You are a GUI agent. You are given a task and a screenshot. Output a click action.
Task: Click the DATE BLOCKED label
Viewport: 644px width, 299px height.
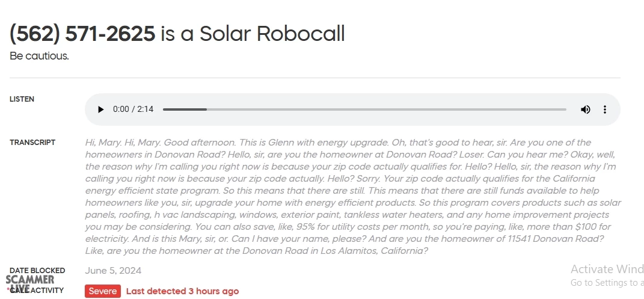pyautogui.click(x=37, y=271)
